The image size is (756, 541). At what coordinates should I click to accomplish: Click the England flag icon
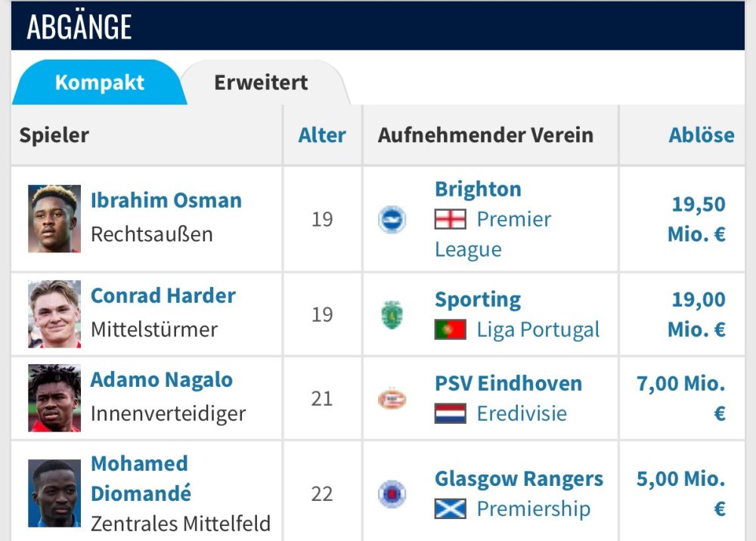pyautogui.click(x=450, y=220)
